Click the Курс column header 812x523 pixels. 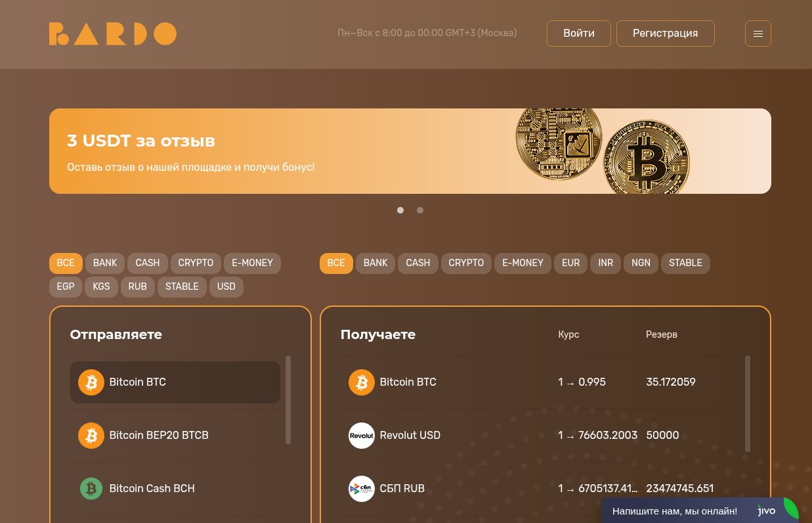point(569,334)
